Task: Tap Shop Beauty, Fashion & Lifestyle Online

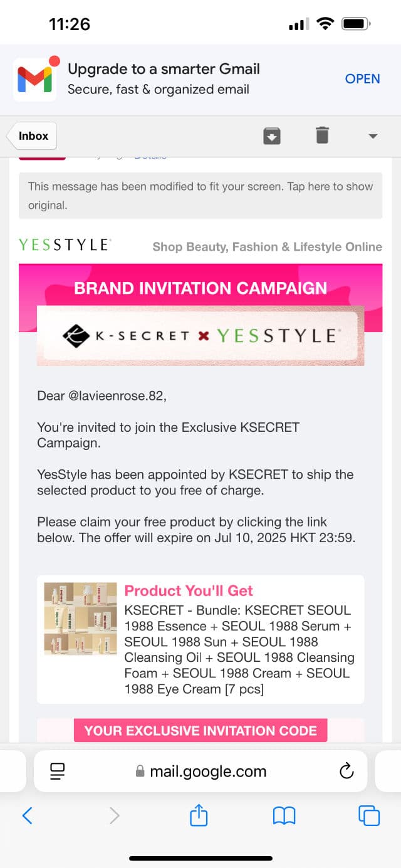Action: pyautogui.click(x=267, y=247)
